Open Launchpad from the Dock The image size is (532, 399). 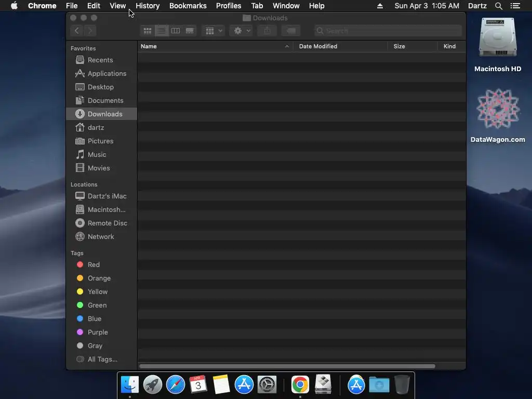coord(153,385)
